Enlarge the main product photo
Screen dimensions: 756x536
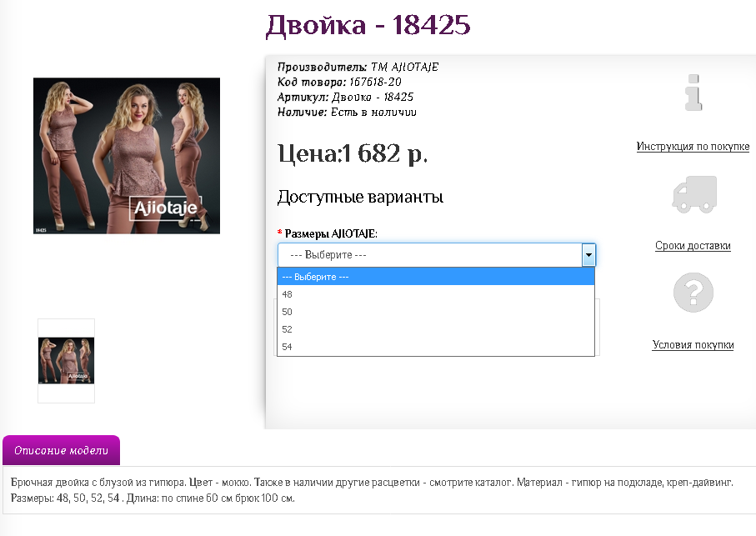[x=127, y=156]
